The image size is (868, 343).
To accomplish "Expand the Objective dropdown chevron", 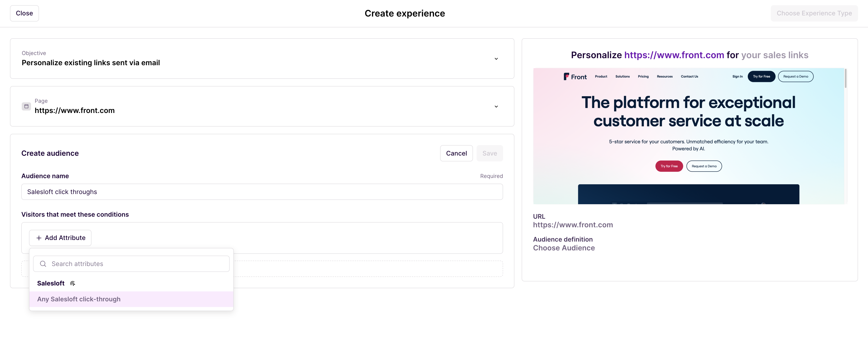I will tap(496, 59).
